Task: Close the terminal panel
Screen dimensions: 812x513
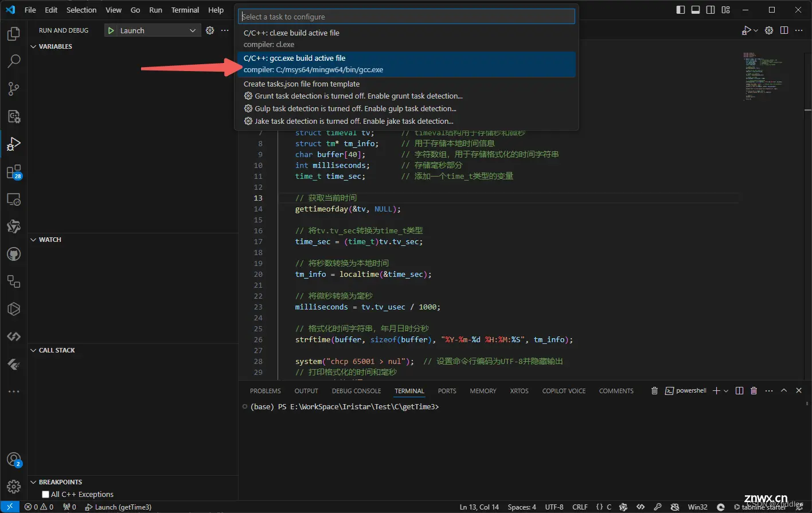Action: click(799, 391)
